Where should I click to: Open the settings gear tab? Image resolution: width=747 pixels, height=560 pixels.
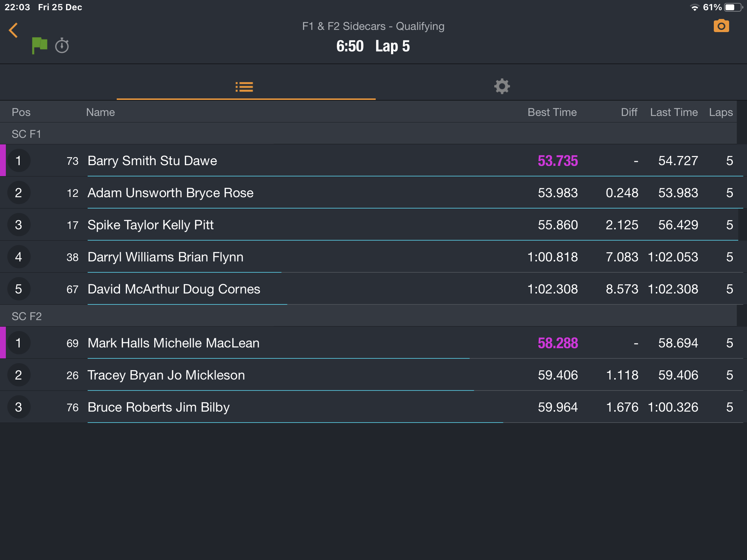point(502,86)
